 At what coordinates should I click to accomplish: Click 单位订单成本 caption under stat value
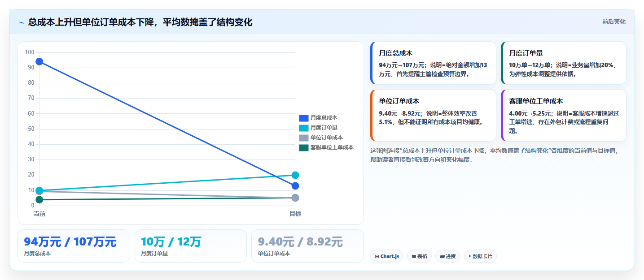click(274, 254)
